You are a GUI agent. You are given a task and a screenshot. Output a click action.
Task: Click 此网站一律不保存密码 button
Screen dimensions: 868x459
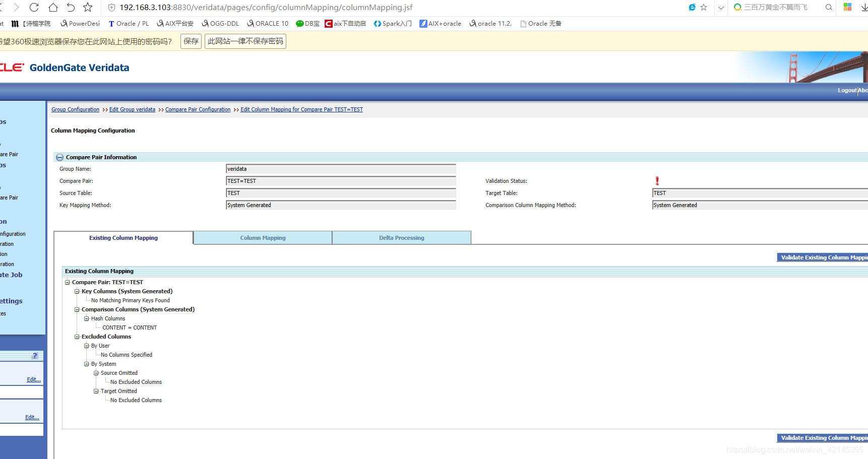(245, 41)
